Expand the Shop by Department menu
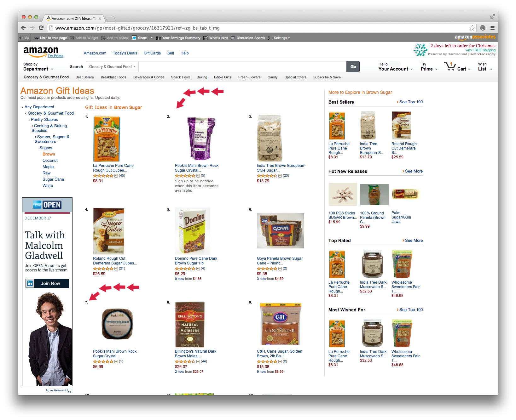The width and height of the screenshot is (516, 420). coord(38,67)
